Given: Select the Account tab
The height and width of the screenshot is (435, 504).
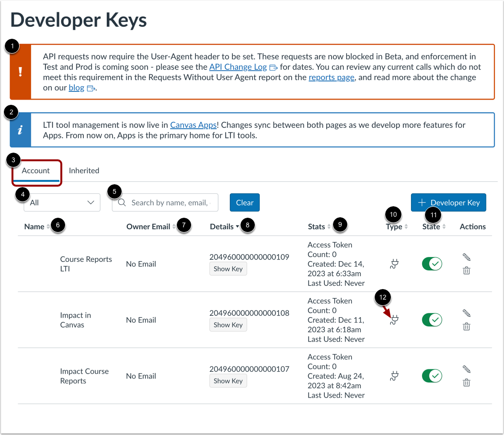Looking at the screenshot, I should pos(36,170).
